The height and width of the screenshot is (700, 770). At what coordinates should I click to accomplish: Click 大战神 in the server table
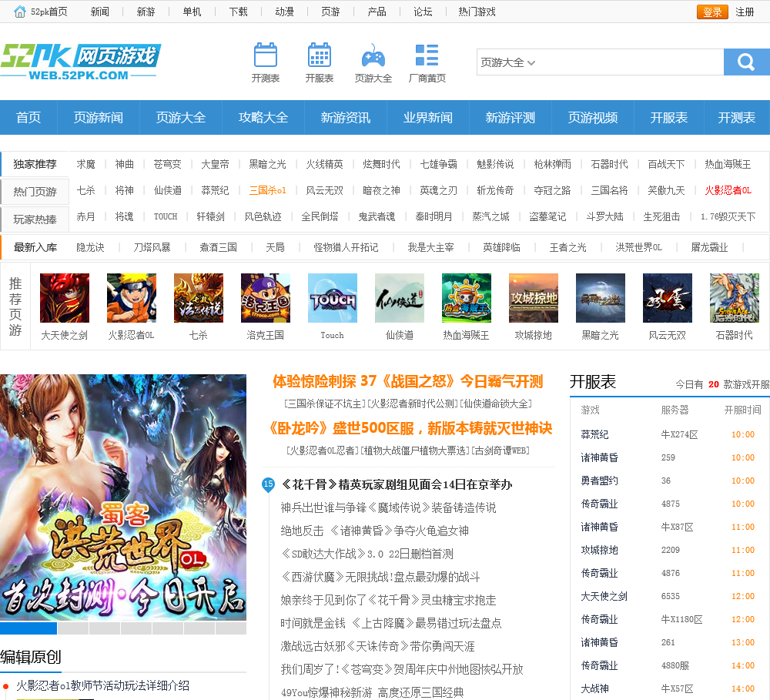594,688
